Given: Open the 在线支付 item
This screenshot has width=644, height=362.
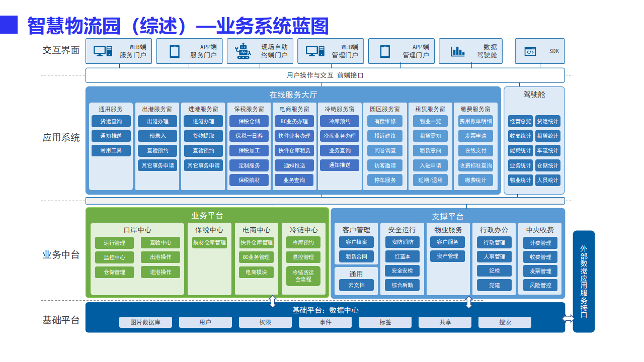Looking at the screenshot, I should pos(475,150).
